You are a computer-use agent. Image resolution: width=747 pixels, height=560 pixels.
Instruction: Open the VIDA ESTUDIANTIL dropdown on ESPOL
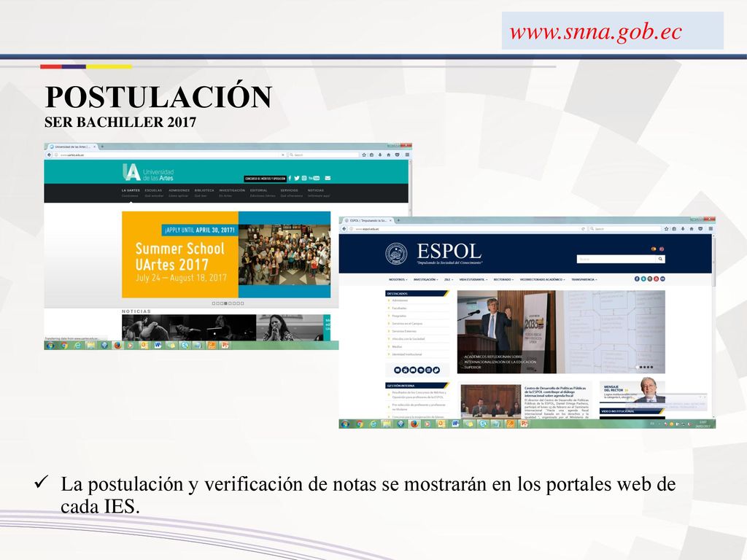[x=473, y=279]
